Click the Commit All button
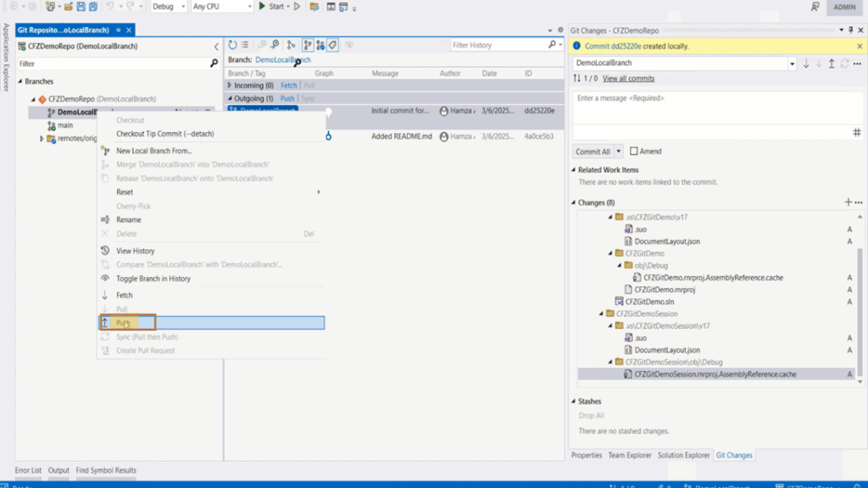This screenshot has width=868, height=488. pyautogui.click(x=593, y=152)
